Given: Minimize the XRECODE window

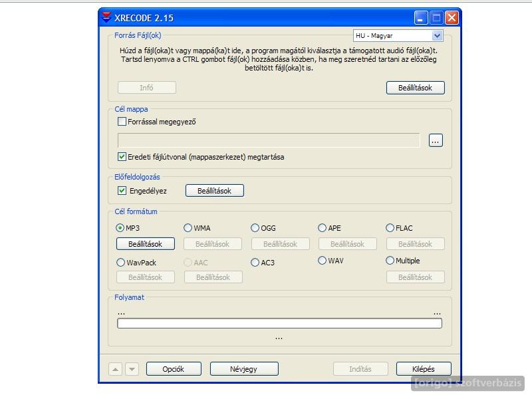Looking at the screenshot, I should click(x=421, y=18).
